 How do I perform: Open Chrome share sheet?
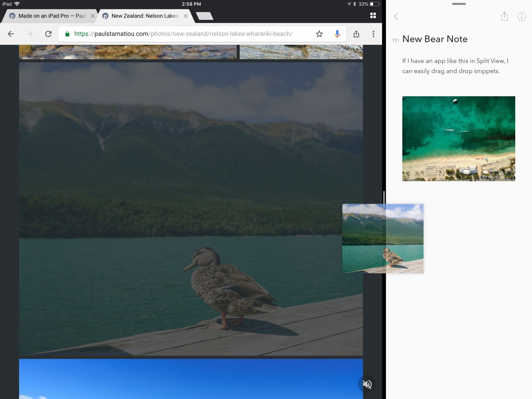click(x=356, y=34)
